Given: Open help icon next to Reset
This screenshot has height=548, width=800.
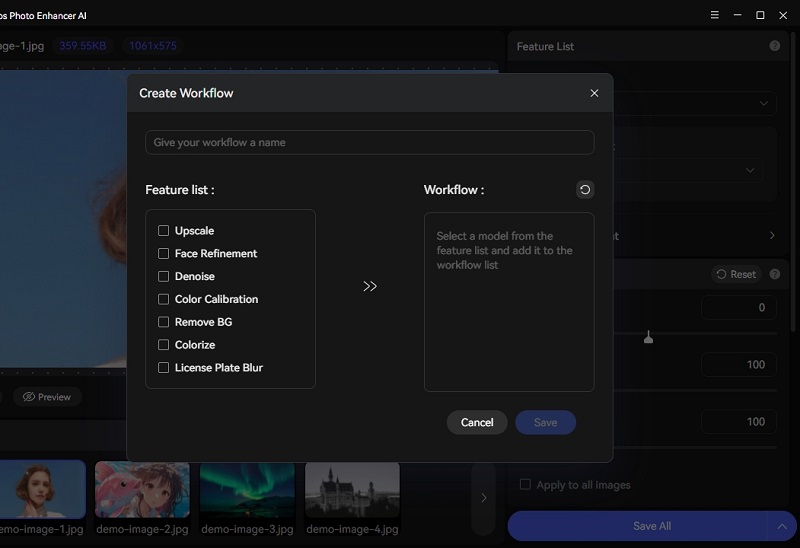Looking at the screenshot, I should [774, 275].
